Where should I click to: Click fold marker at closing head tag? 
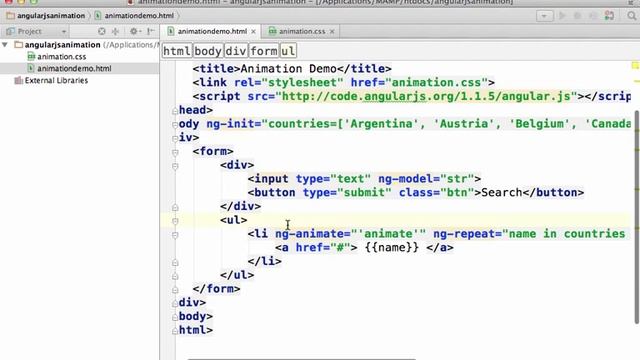pyautogui.click(x=175, y=111)
